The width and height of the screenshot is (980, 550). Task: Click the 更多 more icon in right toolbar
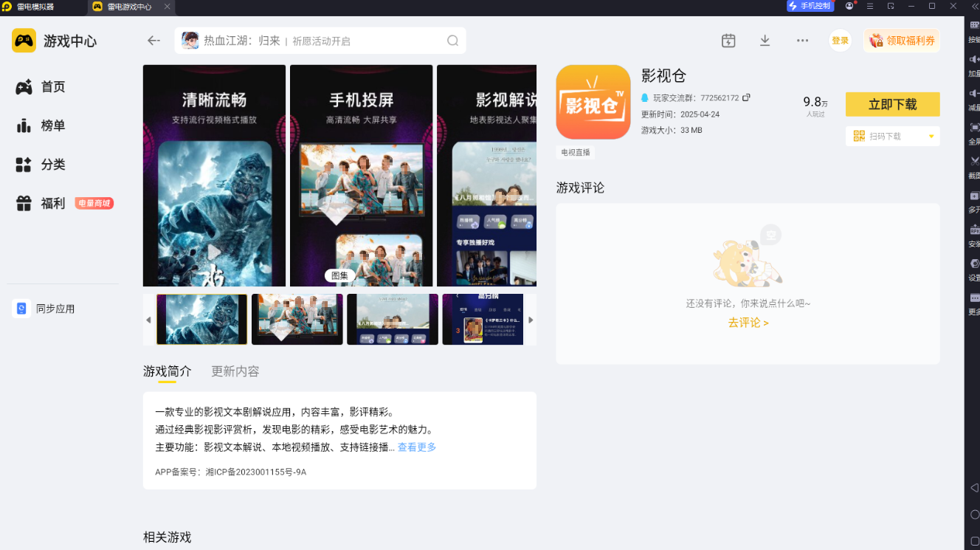tap(974, 298)
